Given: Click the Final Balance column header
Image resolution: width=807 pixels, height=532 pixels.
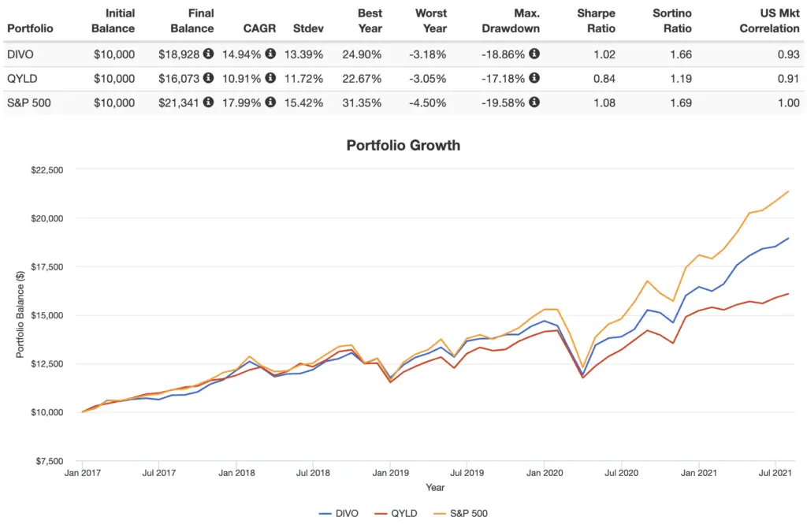Looking at the screenshot, I should pyautogui.click(x=192, y=20).
